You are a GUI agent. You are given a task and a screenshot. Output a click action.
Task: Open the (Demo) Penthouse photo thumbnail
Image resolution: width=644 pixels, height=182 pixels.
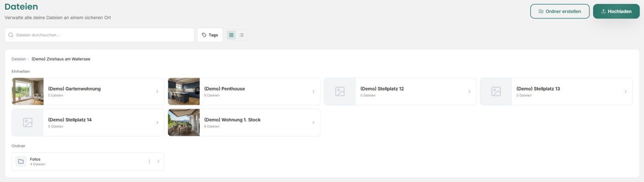184,91
